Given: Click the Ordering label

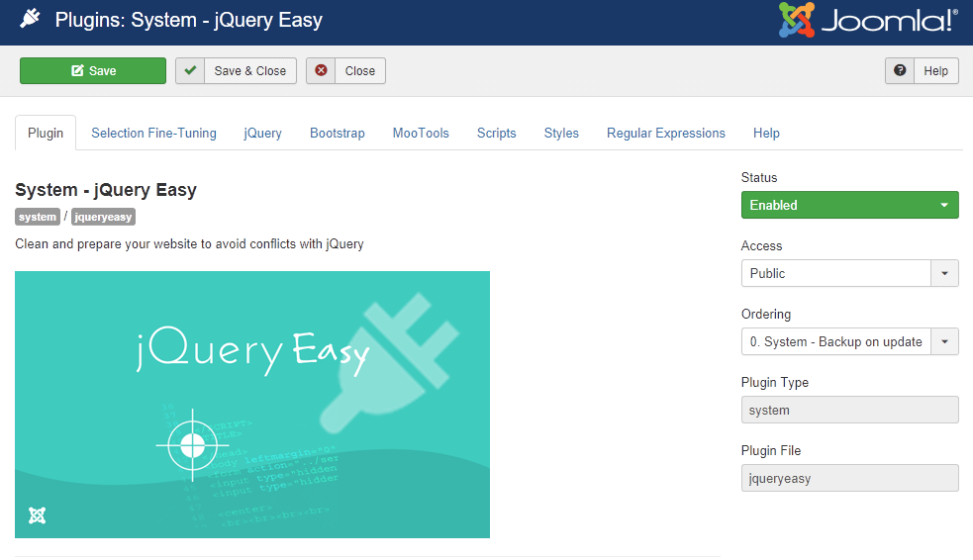Looking at the screenshot, I should [766, 314].
